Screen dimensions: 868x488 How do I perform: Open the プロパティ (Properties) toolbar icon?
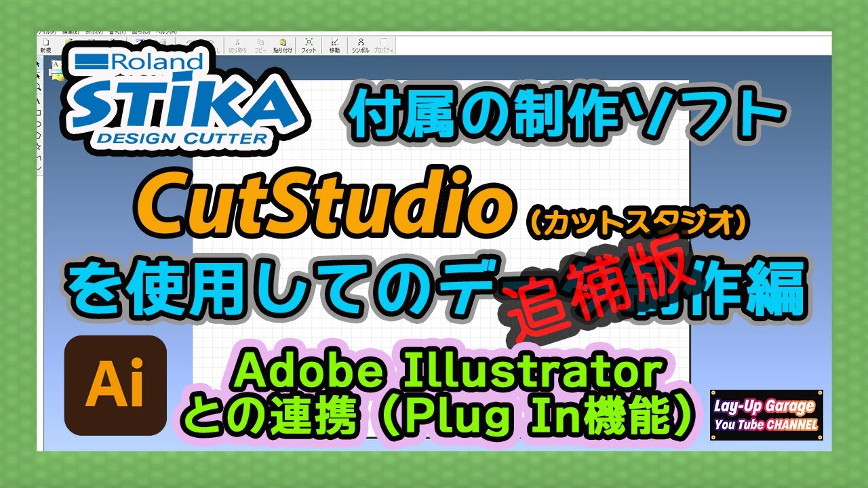[384, 45]
